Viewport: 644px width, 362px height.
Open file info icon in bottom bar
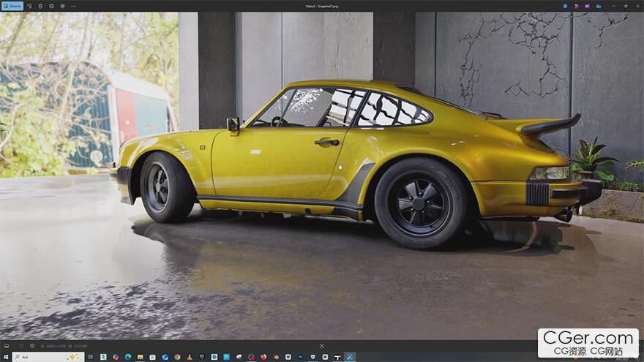coord(32,346)
